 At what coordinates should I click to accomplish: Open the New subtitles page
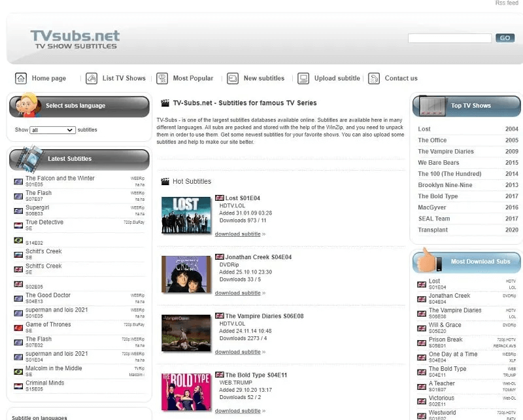tap(264, 78)
